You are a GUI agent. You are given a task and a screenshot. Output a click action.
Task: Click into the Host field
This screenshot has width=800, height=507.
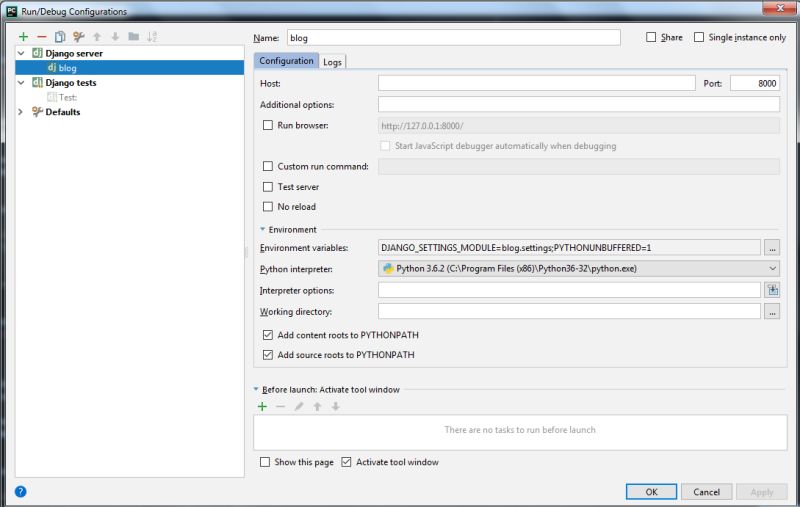[537, 83]
